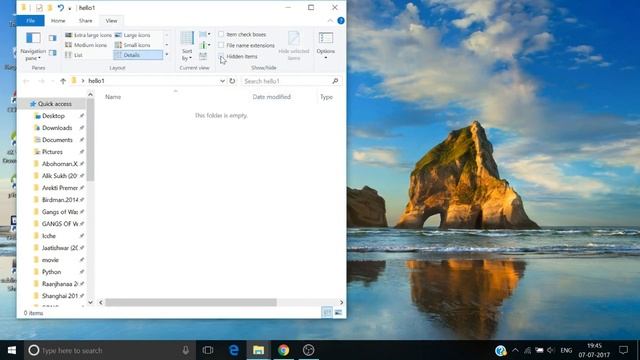Click the Cortana microphone icon

pyautogui.click(x=185, y=350)
